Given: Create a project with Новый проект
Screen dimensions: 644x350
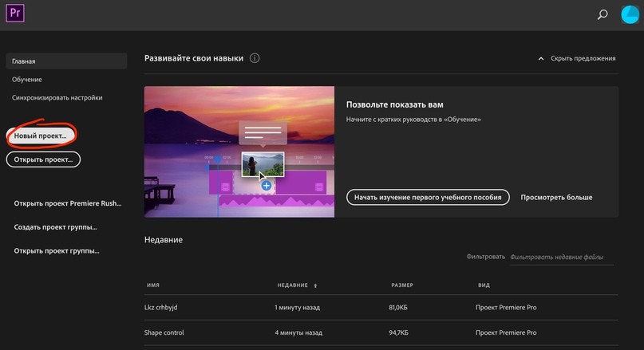Looking at the screenshot, I should click(x=41, y=136).
